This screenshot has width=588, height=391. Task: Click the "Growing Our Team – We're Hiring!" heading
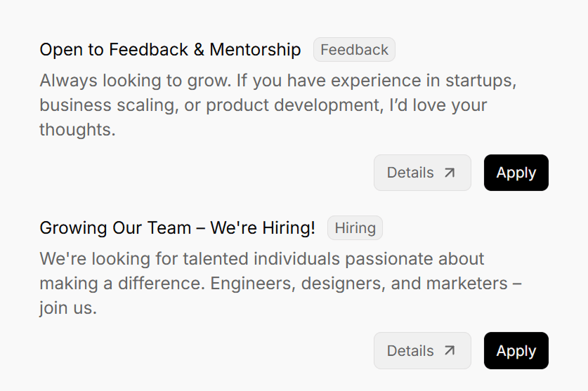coord(177,228)
